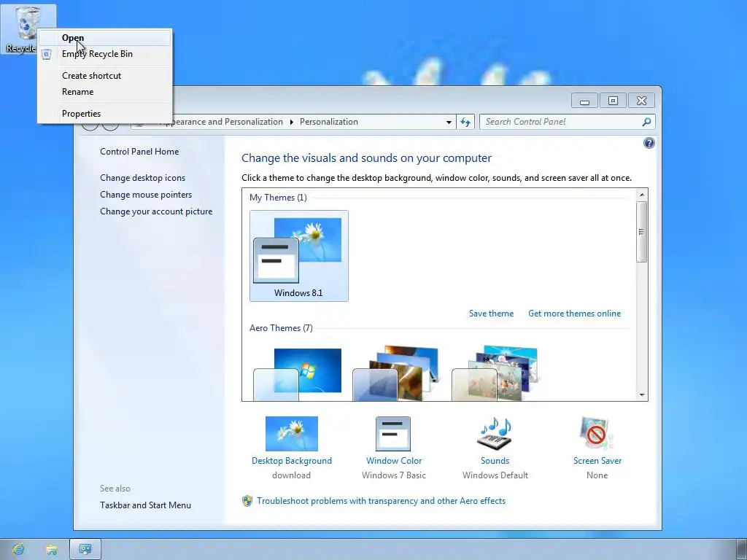
Task: Open Troubleshoot problems with transparency link
Action: point(381,501)
